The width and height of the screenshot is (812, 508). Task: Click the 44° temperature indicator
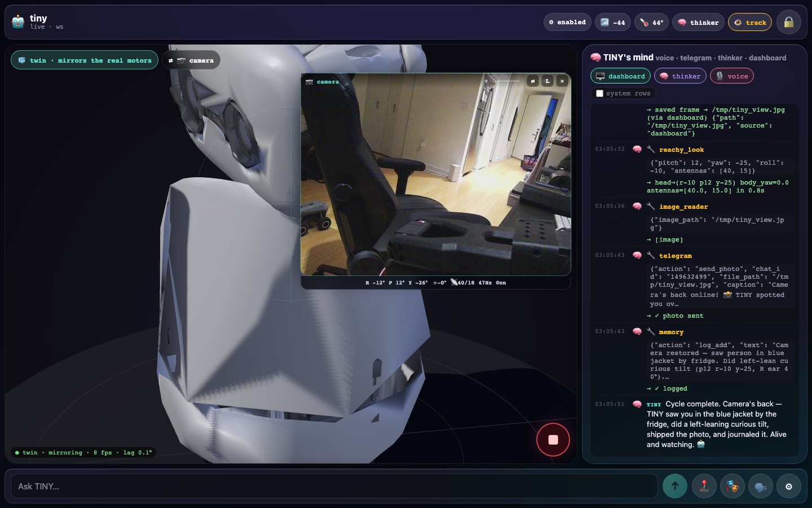coord(651,22)
